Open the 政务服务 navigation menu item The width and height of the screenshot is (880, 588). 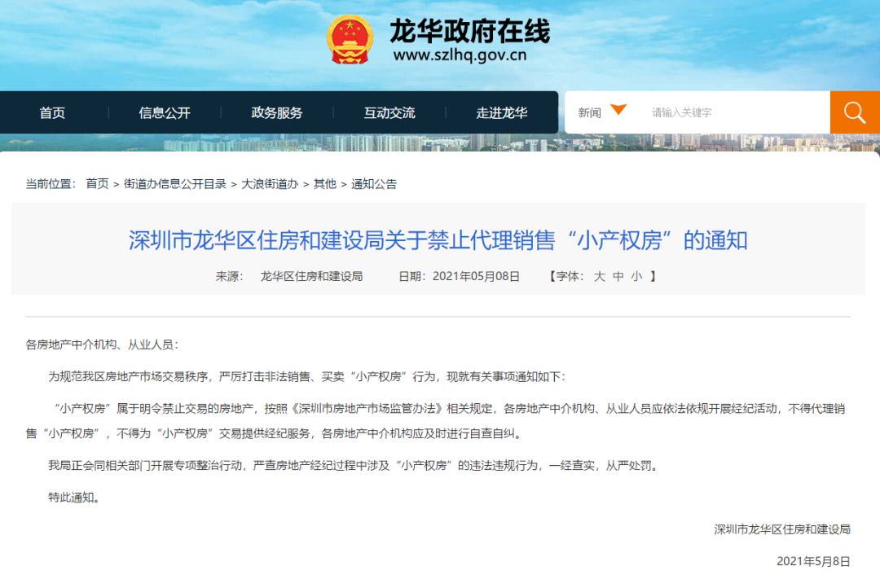pos(277,112)
